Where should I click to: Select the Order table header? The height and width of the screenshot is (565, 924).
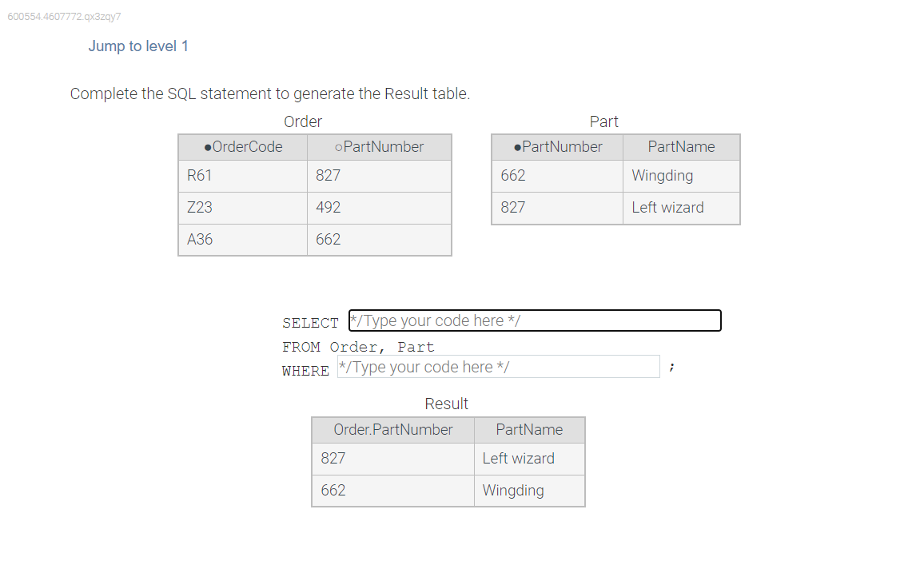tap(303, 121)
